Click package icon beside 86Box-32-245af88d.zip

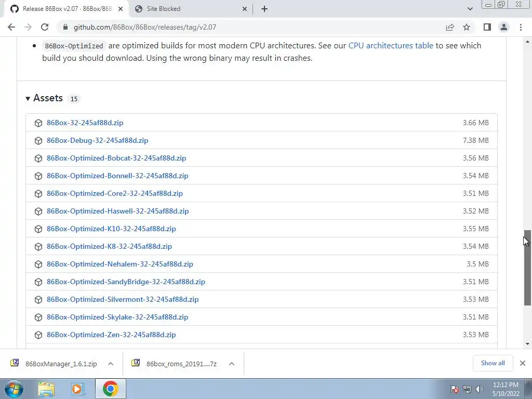(x=38, y=123)
